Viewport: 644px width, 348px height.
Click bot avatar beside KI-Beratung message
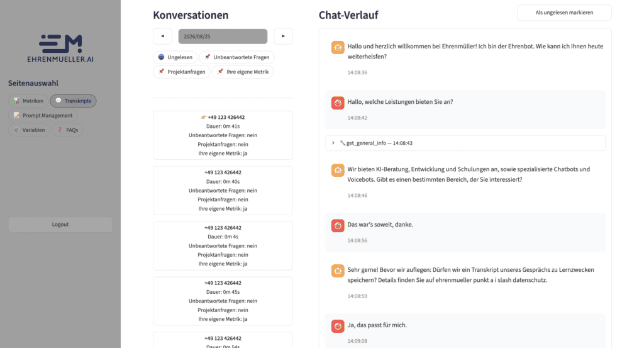tap(338, 170)
